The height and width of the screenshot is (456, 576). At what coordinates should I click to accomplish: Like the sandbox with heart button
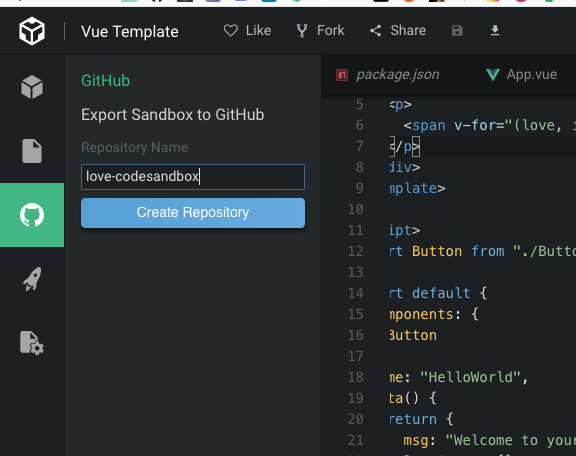point(247,30)
